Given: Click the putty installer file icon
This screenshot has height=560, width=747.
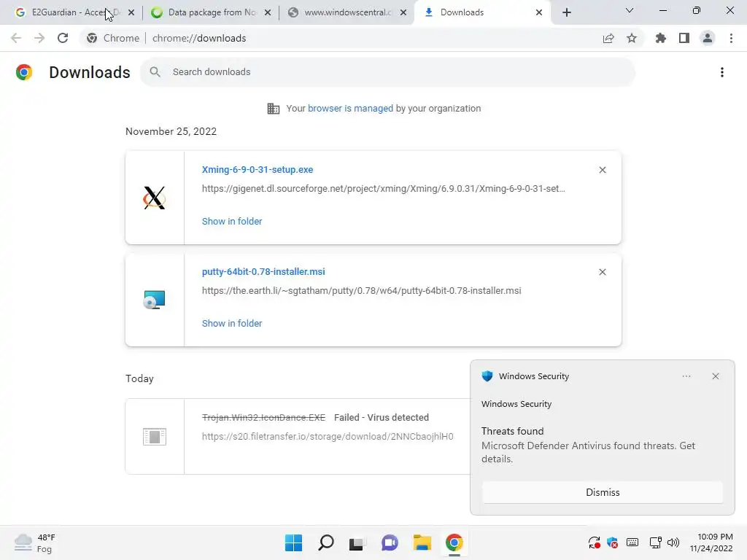Looking at the screenshot, I should pos(155,300).
